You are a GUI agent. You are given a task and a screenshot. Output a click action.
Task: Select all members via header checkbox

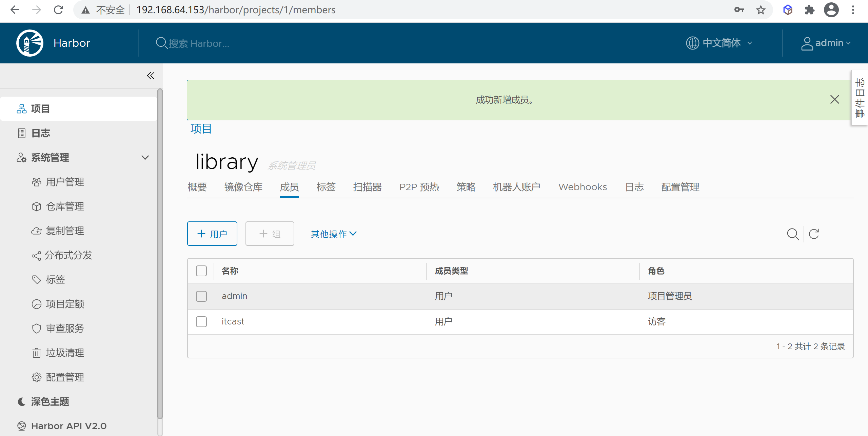(201, 271)
